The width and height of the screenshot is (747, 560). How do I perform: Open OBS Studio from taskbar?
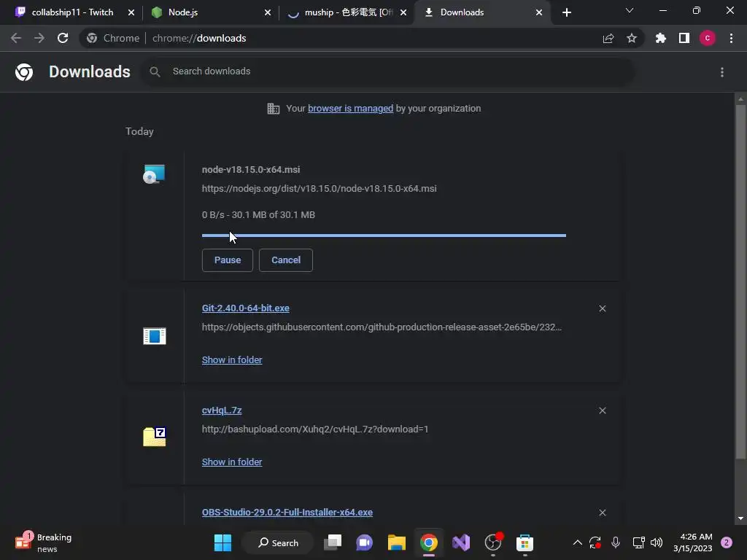[x=493, y=542]
